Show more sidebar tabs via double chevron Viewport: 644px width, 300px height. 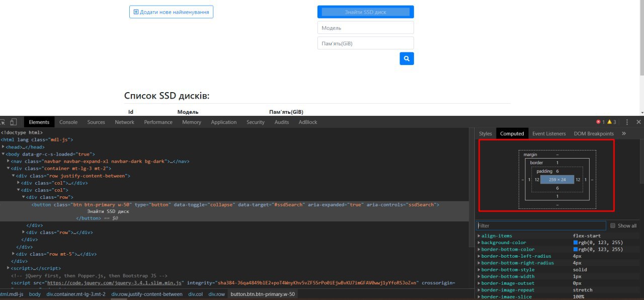click(x=624, y=133)
